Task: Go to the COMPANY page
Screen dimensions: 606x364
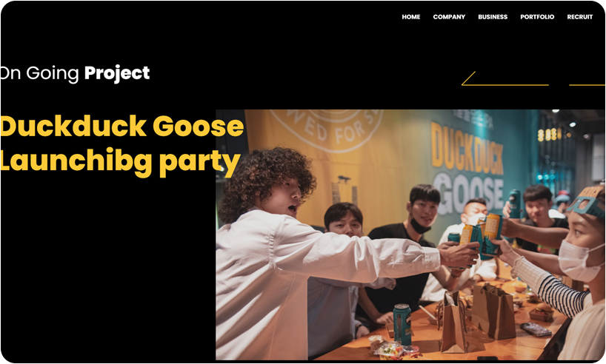Action: point(449,17)
